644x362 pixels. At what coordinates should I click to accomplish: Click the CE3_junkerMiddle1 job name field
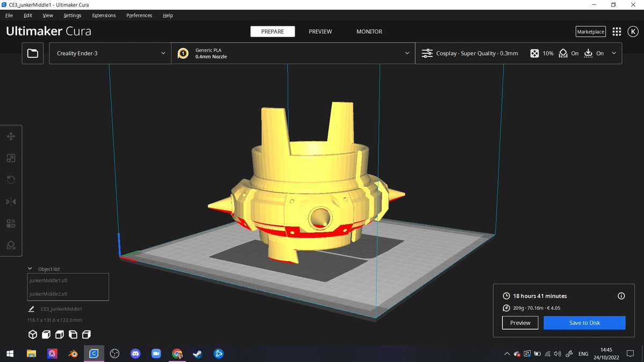pos(61,309)
